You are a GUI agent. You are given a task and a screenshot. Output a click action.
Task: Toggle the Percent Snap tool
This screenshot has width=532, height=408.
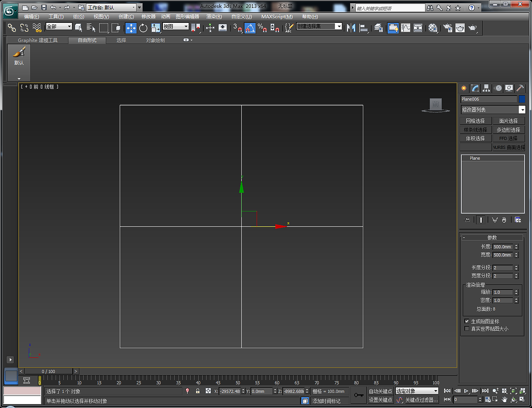point(262,28)
